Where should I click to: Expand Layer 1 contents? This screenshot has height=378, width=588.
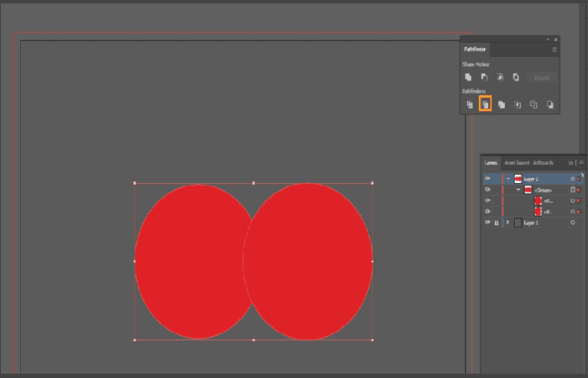507,223
